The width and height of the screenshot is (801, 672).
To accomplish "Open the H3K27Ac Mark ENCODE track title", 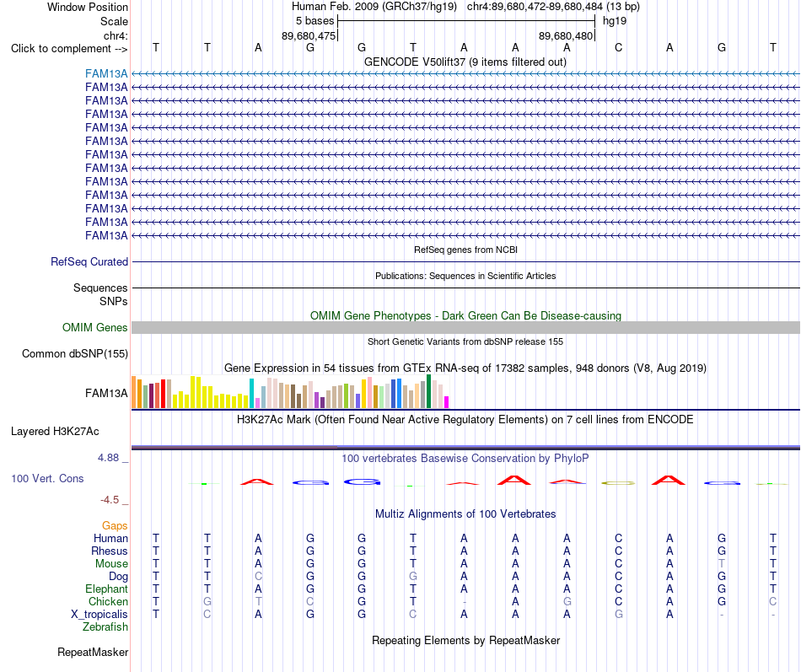I will (465, 420).
